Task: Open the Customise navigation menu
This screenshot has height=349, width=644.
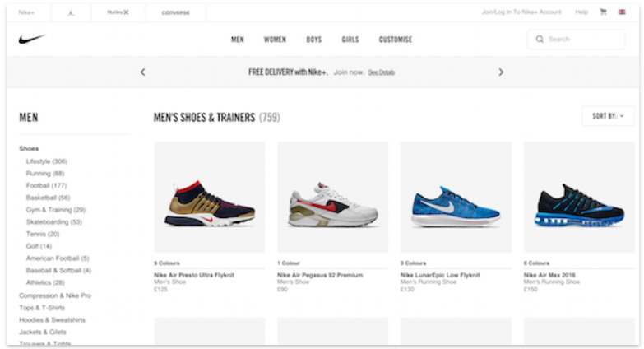Action: [x=396, y=40]
